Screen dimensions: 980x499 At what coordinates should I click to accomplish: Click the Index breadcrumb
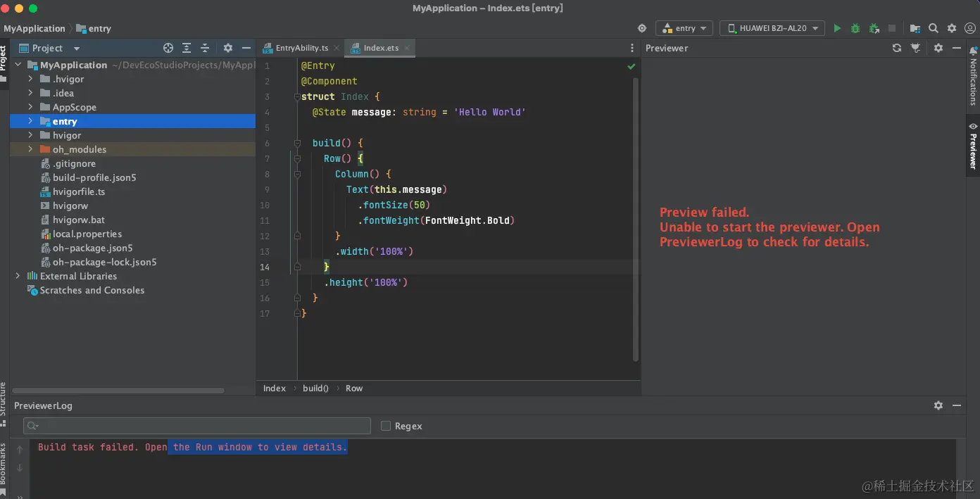(x=275, y=388)
